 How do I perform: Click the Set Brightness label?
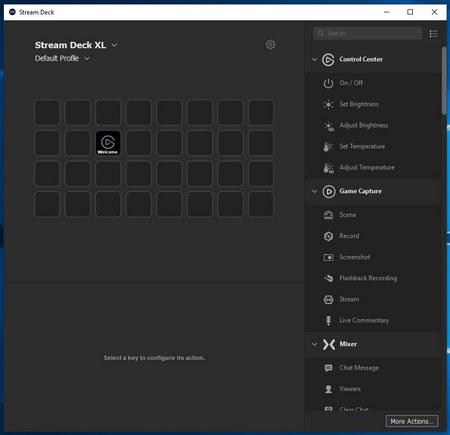point(359,104)
